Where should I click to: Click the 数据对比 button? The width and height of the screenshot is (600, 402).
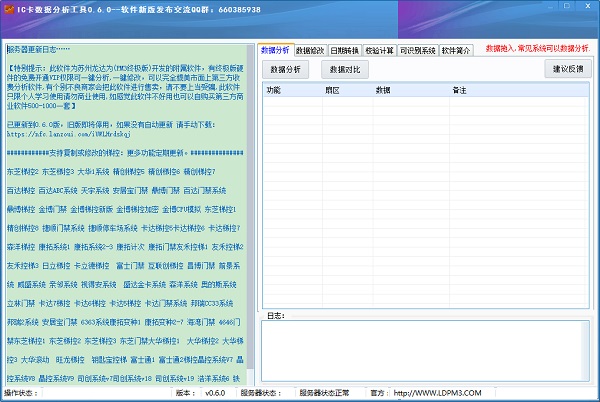click(x=345, y=70)
